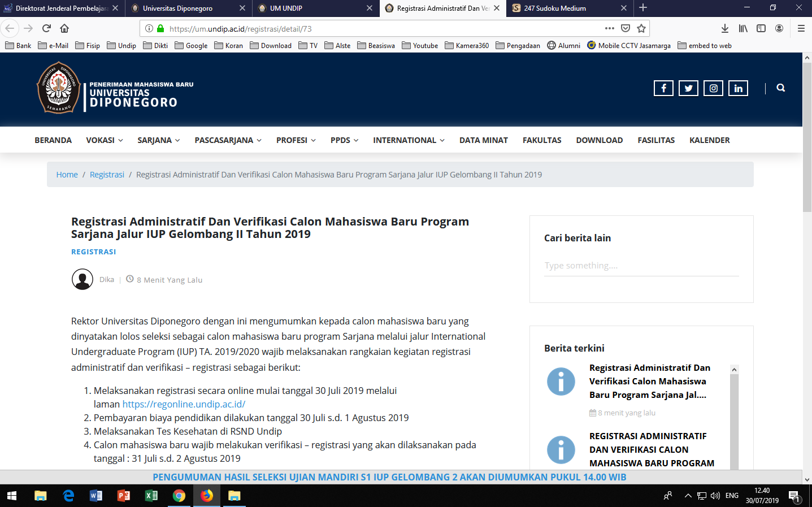Go back with the browser back arrow

(x=10, y=28)
